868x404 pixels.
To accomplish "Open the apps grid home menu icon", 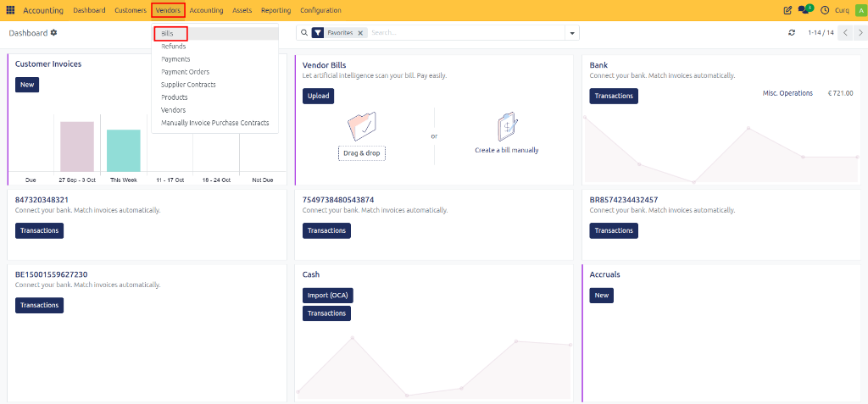I will click(x=10, y=10).
